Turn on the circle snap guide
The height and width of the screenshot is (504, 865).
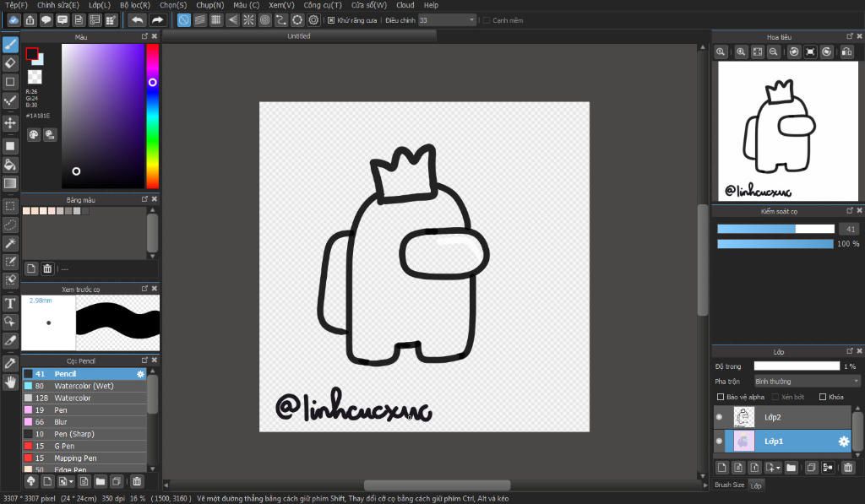click(x=264, y=20)
